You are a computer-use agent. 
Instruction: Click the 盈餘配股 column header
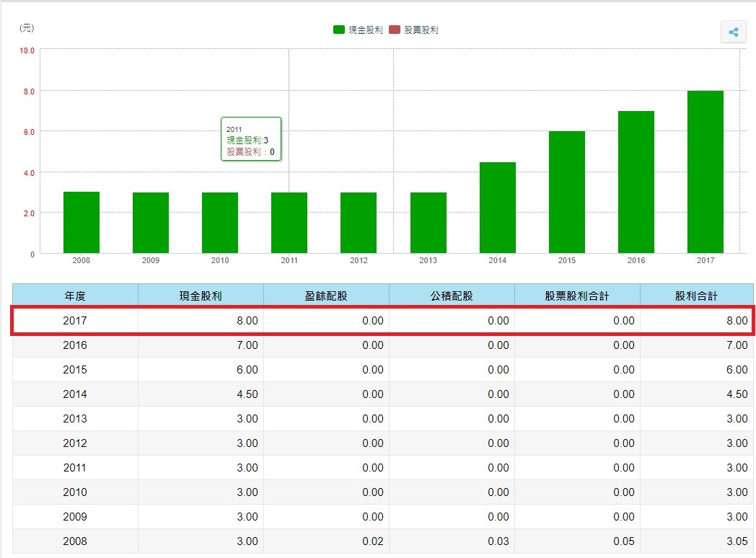(326, 296)
